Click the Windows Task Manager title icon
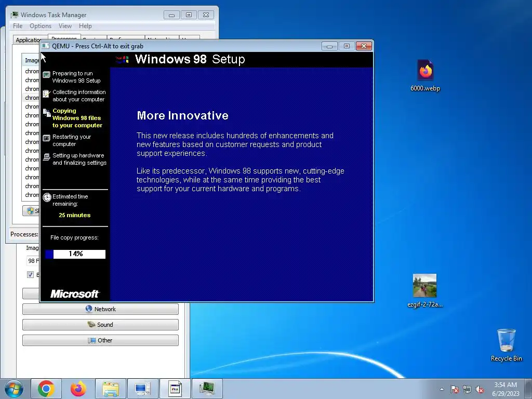 pos(15,15)
